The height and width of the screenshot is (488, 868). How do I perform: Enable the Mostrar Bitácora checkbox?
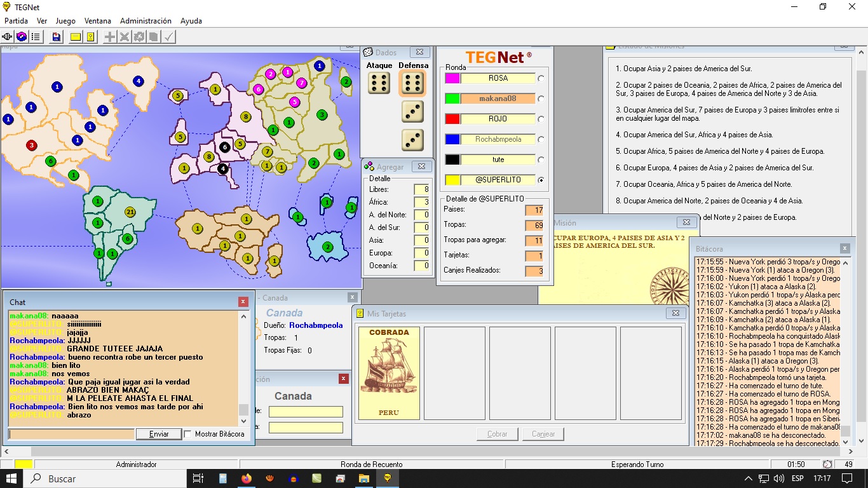pos(188,434)
